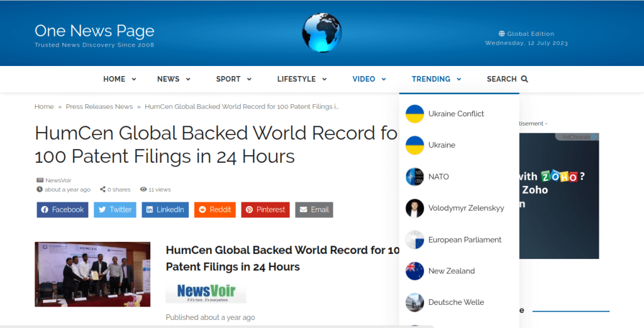
Task: Click the One News Page title
Action: coord(94,31)
